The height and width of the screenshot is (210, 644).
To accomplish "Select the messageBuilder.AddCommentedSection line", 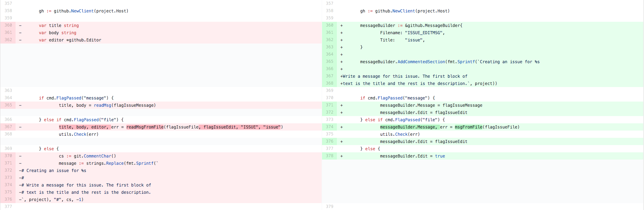I will tap(450, 62).
